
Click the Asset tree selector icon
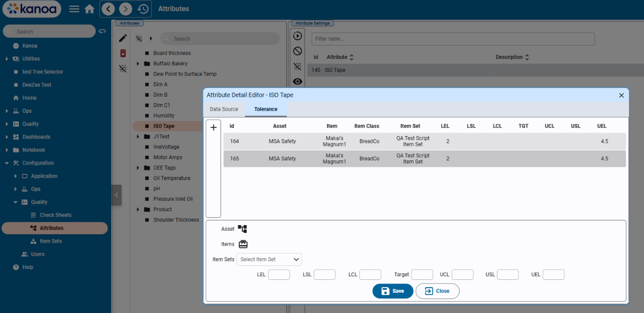click(x=242, y=229)
